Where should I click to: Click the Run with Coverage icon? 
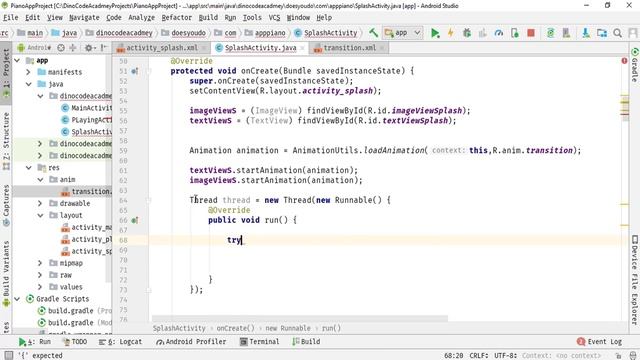point(482,33)
